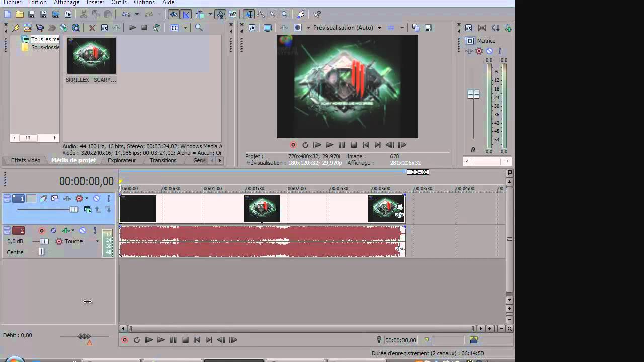Switch to the Transitions tab
Image resolution: width=644 pixels, height=362 pixels.
tap(163, 160)
